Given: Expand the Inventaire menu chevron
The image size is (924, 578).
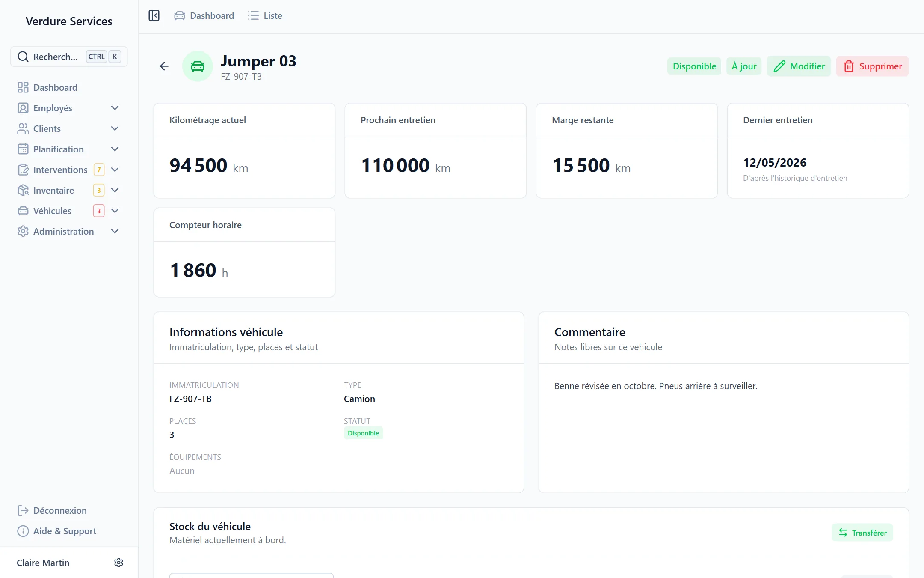Looking at the screenshot, I should click(115, 190).
